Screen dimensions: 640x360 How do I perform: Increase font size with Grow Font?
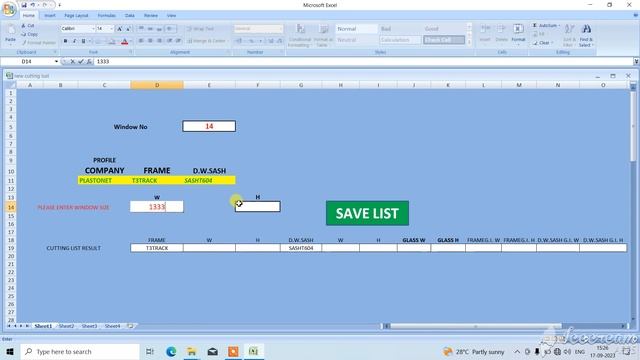tap(119, 29)
